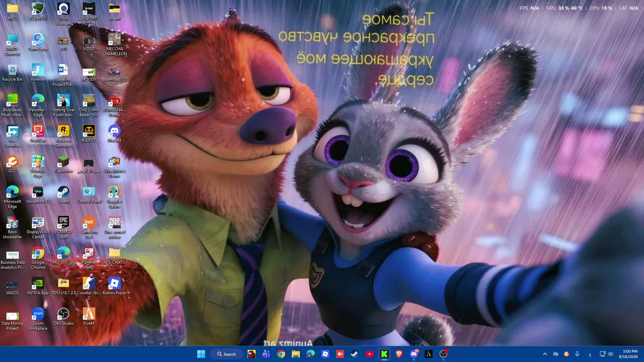644x362 pixels.
Task: Select the Control Panel desktop icon
Action: 89,195
